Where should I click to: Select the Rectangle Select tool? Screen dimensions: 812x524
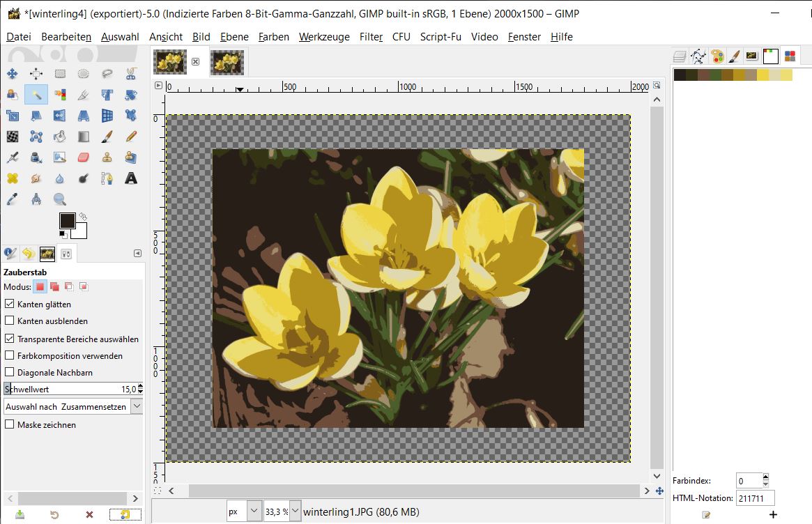(60, 74)
